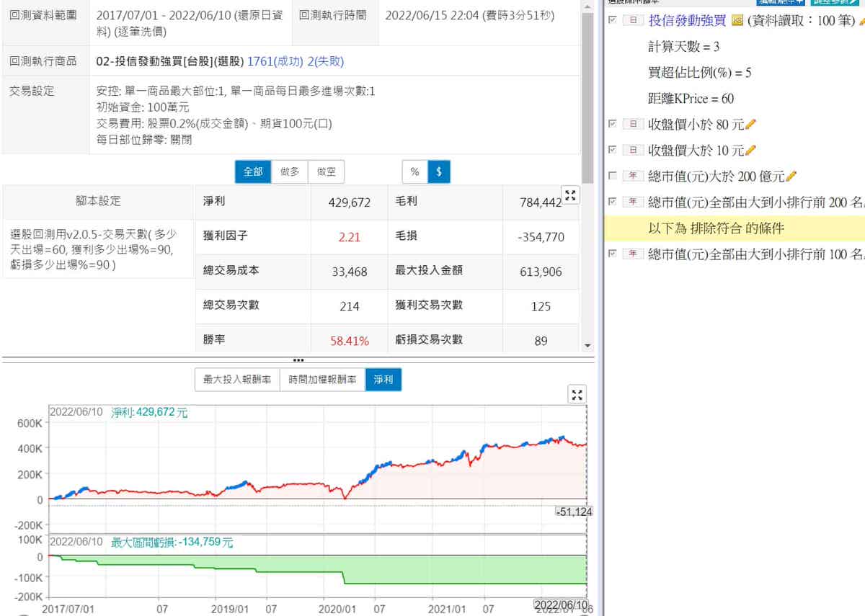Expand the net profit chart to fullscreen

coord(577,394)
